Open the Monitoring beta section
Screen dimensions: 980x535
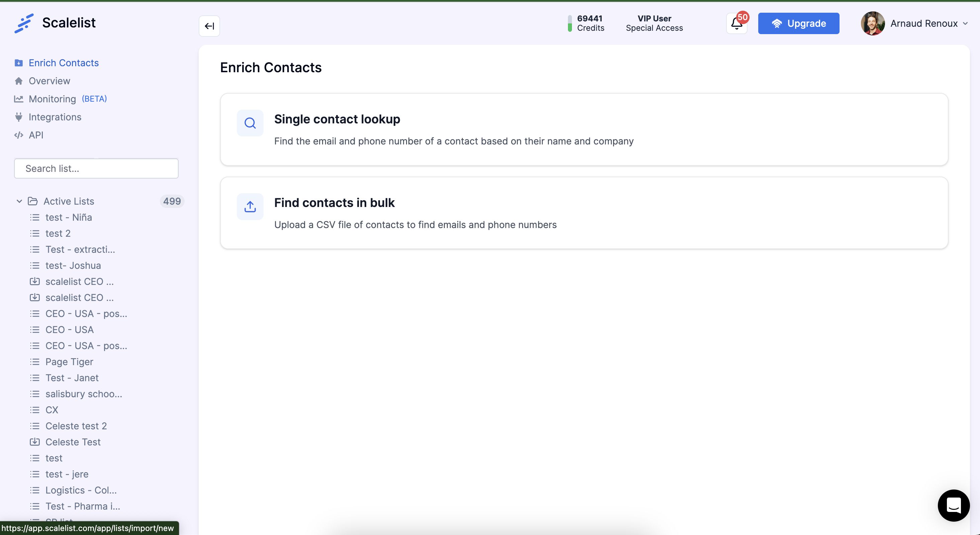pos(52,99)
